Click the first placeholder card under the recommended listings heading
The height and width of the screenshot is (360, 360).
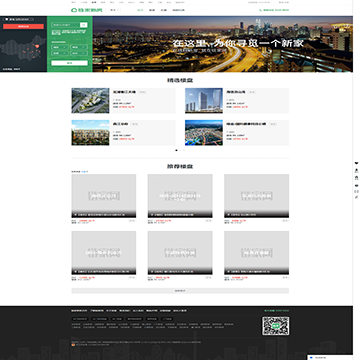[x=104, y=196]
